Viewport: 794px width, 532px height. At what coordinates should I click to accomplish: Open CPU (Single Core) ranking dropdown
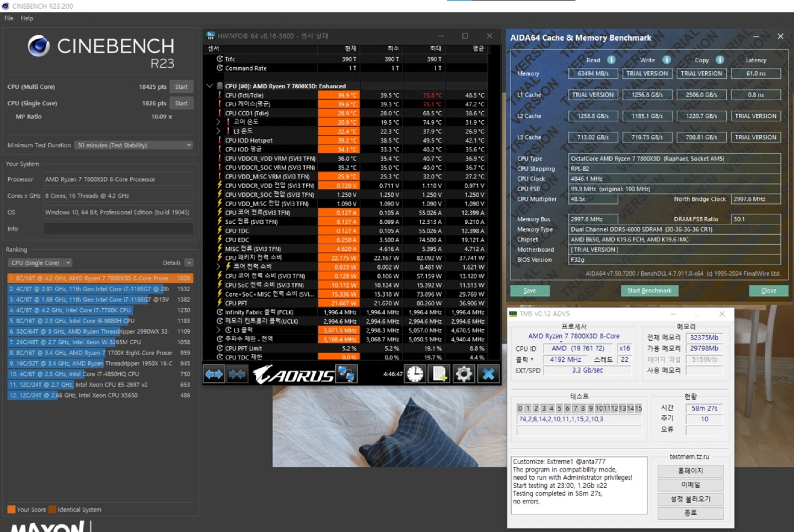point(40,263)
